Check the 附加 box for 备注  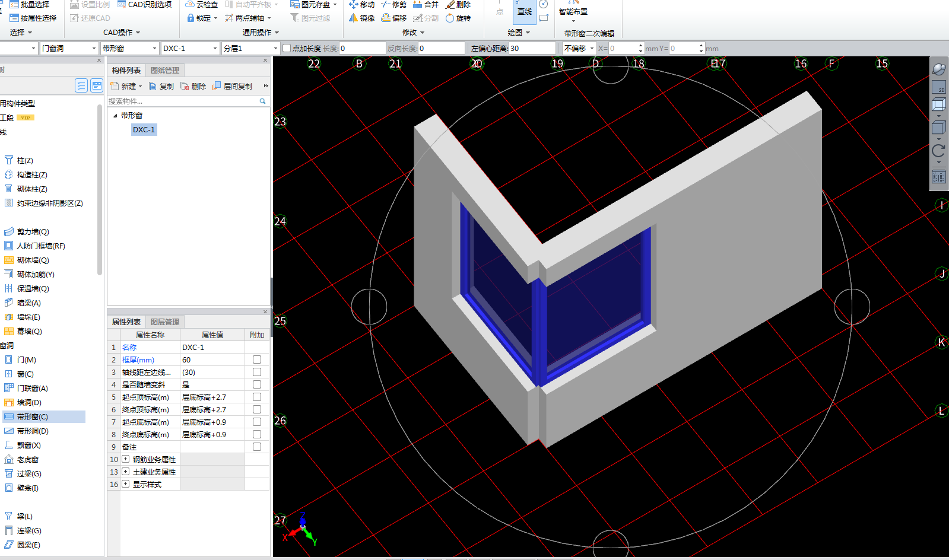click(x=257, y=447)
